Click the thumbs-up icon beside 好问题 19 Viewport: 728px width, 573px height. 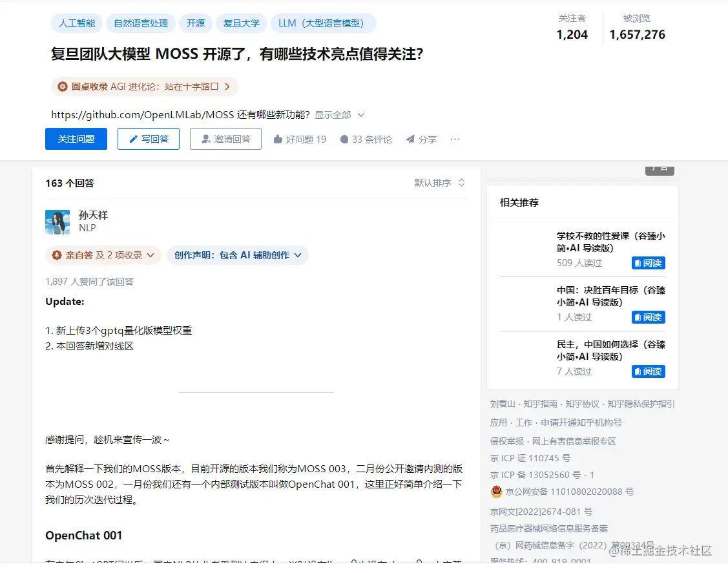click(x=278, y=139)
